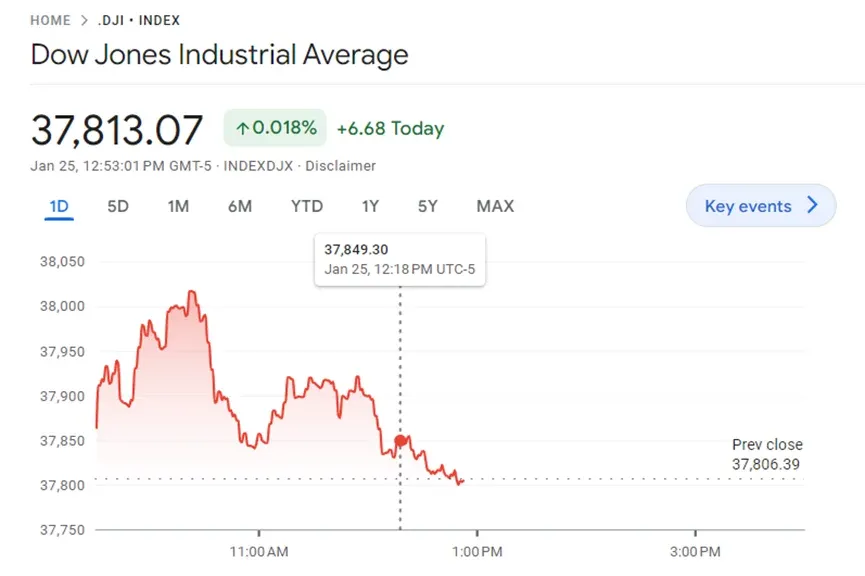Click the breadcrumb chevron after HOME
This screenshot has width=865, height=576.
point(84,20)
